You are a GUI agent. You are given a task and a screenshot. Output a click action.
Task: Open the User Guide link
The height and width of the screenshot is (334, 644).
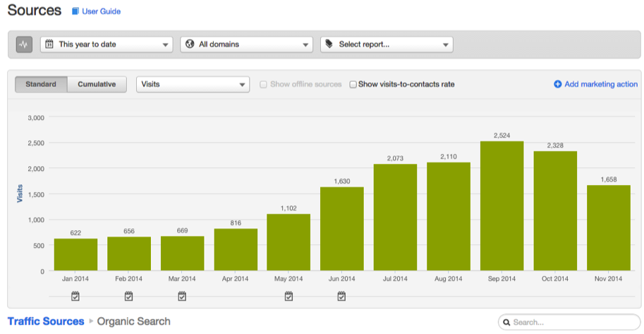[101, 11]
